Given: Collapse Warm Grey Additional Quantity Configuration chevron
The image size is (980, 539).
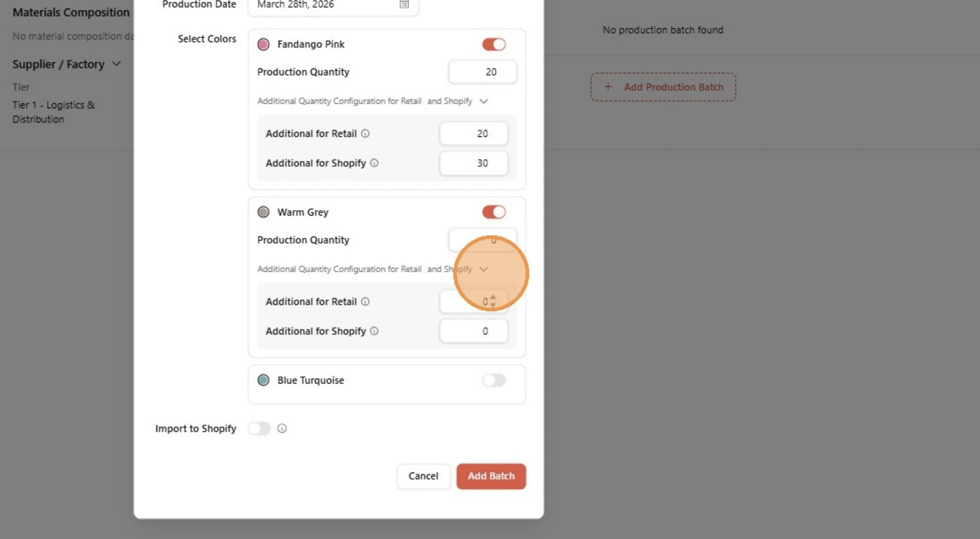Looking at the screenshot, I should [484, 269].
